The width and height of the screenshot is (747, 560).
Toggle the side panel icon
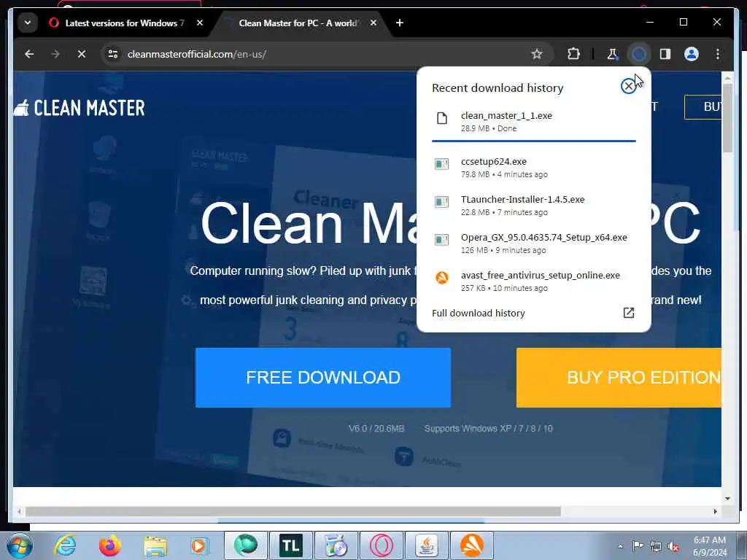pos(665,54)
